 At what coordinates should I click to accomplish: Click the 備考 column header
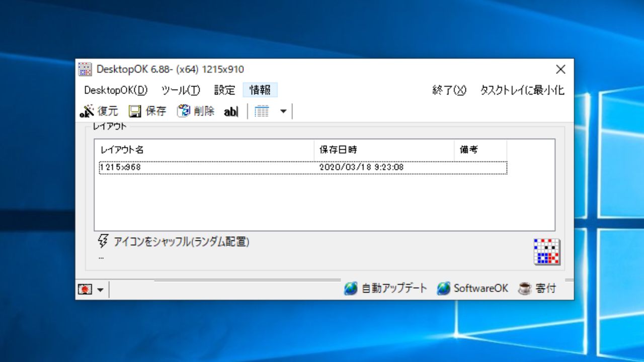[x=480, y=150]
